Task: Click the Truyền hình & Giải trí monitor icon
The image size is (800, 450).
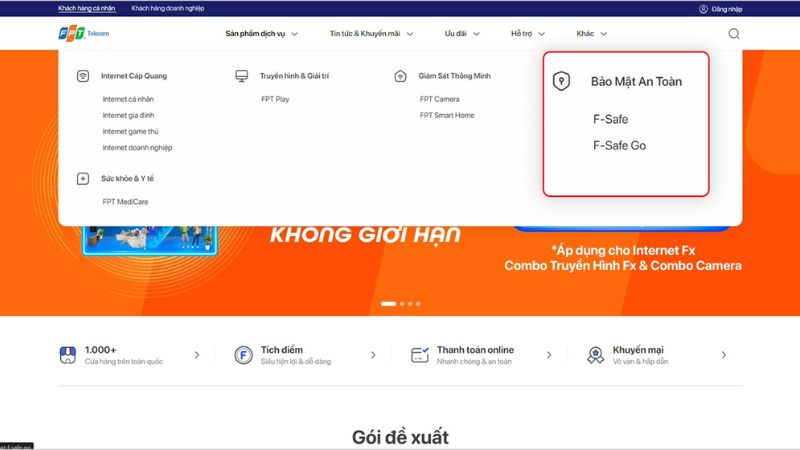Action: 242,76
